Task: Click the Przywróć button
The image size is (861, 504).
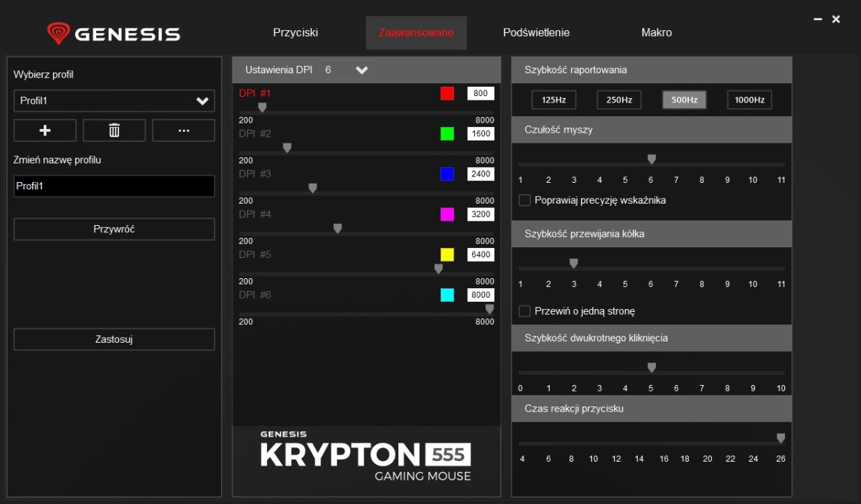Action: click(x=114, y=229)
